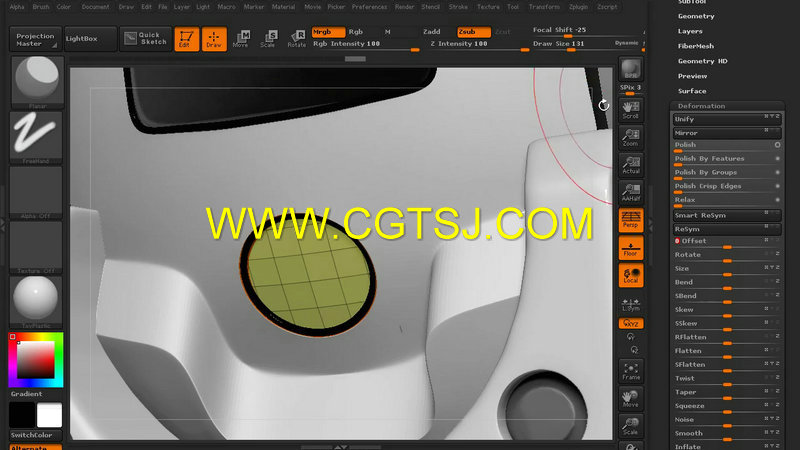Screen dimensions: 800x450
Task: Click the Frame view button
Action: [x=631, y=371]
